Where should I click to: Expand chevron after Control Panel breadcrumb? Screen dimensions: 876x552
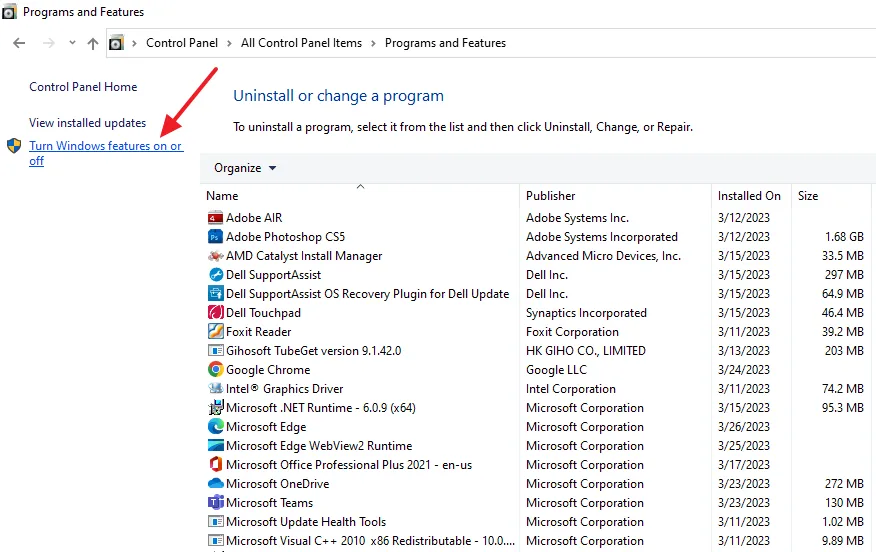[x=229, y=43]
